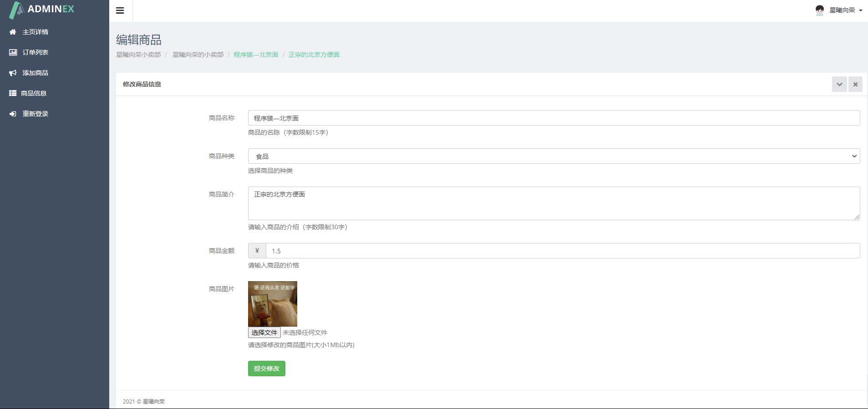Click the 编辑商品 page heading
The width and height of the screenshot is (868, 409).
[x=139, y=40]
